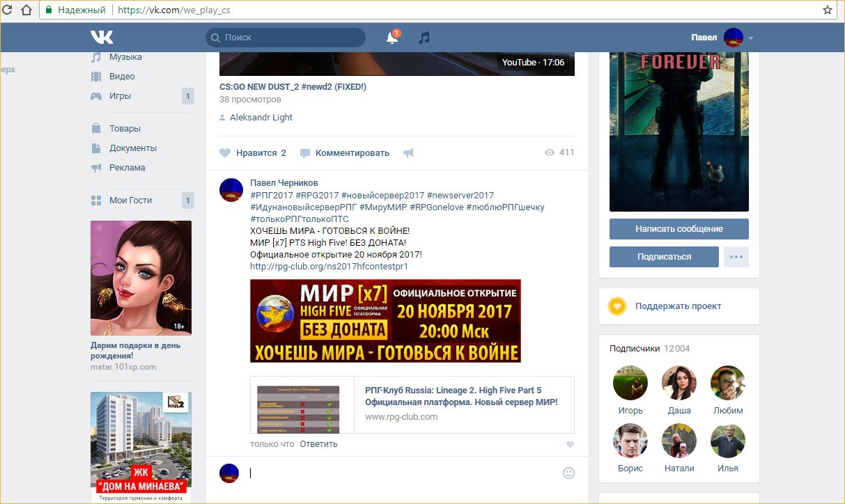
Task: Click the heart icon next to Нравится
Action: tap(224, 153)
